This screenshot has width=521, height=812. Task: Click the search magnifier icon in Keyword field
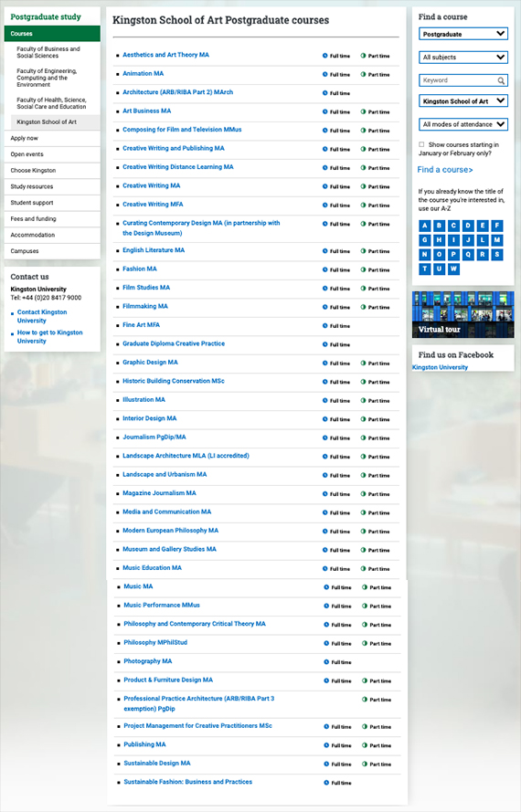(501, 80)
